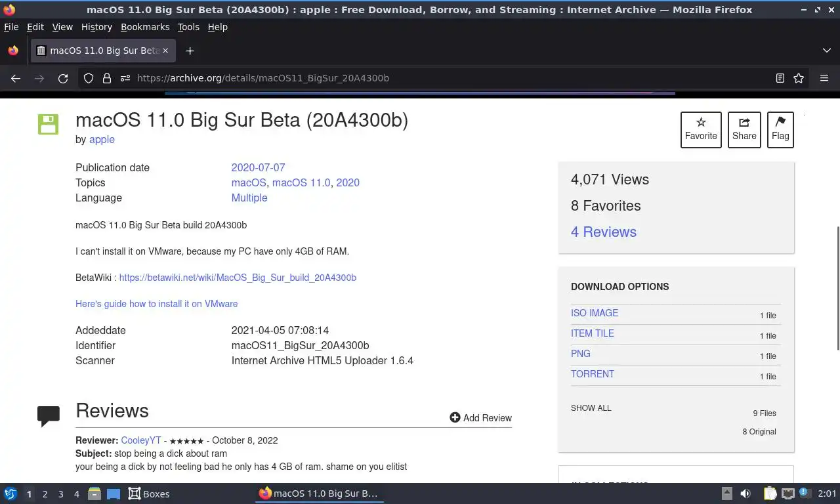
Task: Click the blue desktop icon in taskbar
Action: (113, 493)
